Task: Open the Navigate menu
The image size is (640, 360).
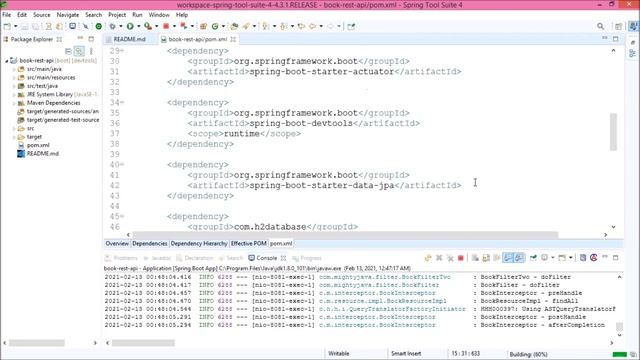Action: point(68,15)
